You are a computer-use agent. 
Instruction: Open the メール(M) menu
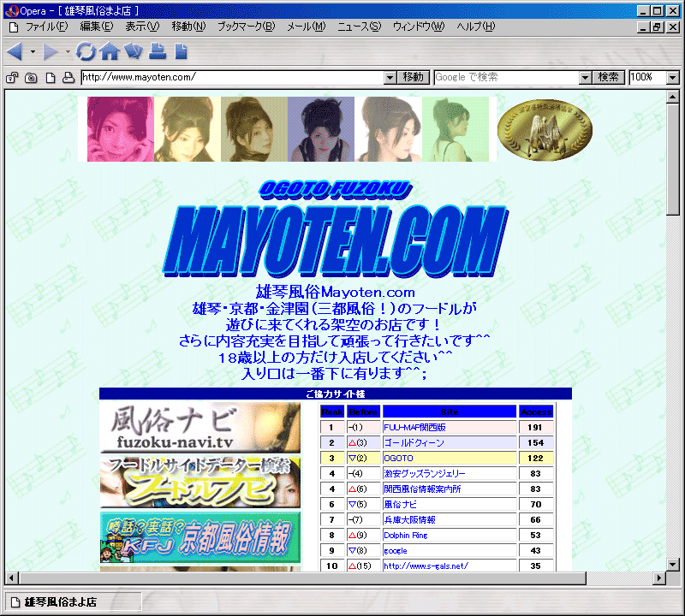point(307,27)
